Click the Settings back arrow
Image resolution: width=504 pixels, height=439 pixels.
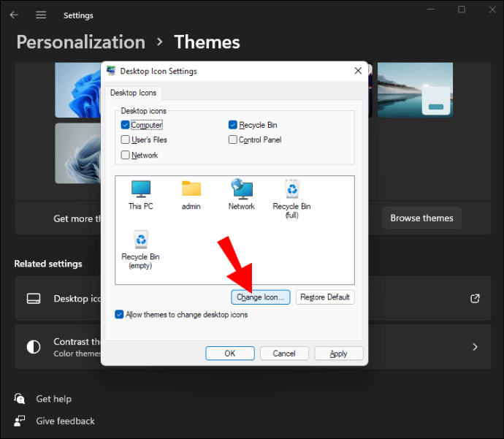15,15
